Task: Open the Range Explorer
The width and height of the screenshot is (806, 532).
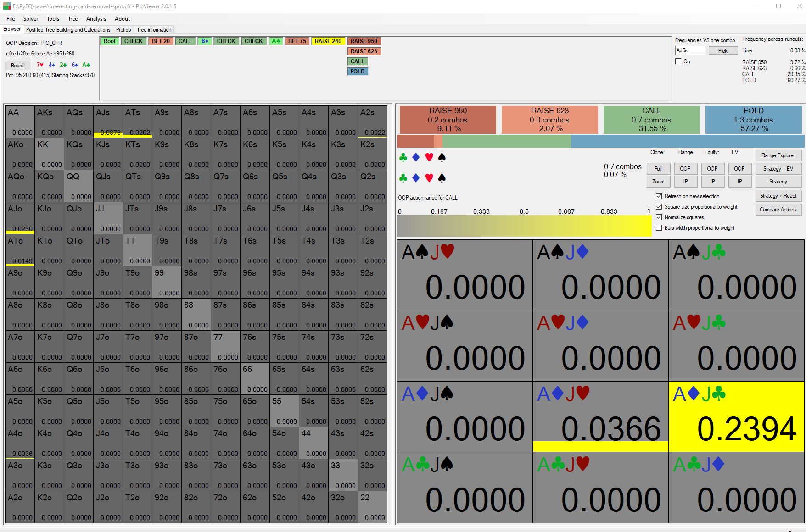Action: pyautogui.click(x=778, y=155)
